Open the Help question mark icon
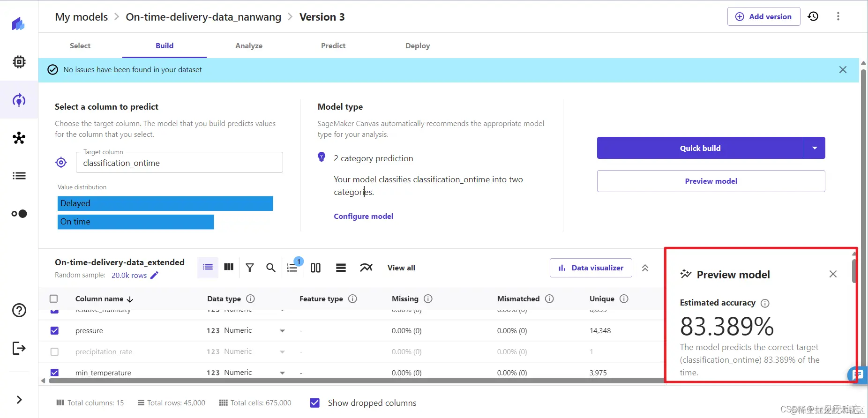Image resolution: width=868 pixels, height=418 pixels. point(19,310)
